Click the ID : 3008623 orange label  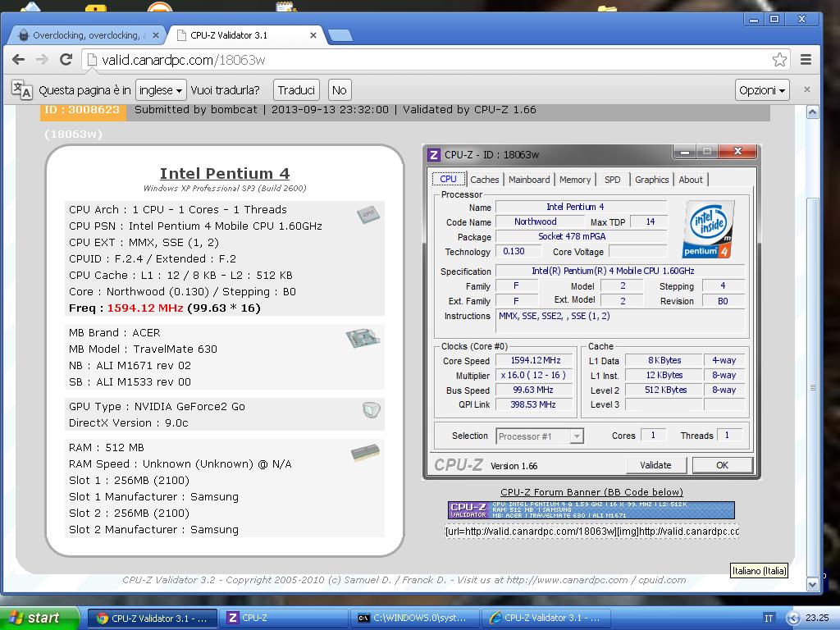tap(83, 111)
